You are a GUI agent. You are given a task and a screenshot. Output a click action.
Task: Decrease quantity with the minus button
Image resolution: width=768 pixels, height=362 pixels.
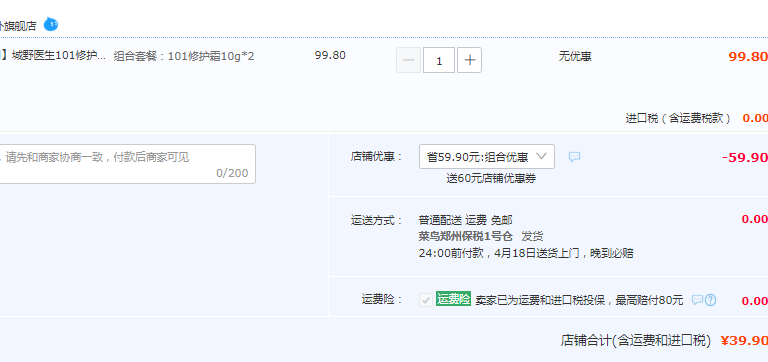(408, 60)
